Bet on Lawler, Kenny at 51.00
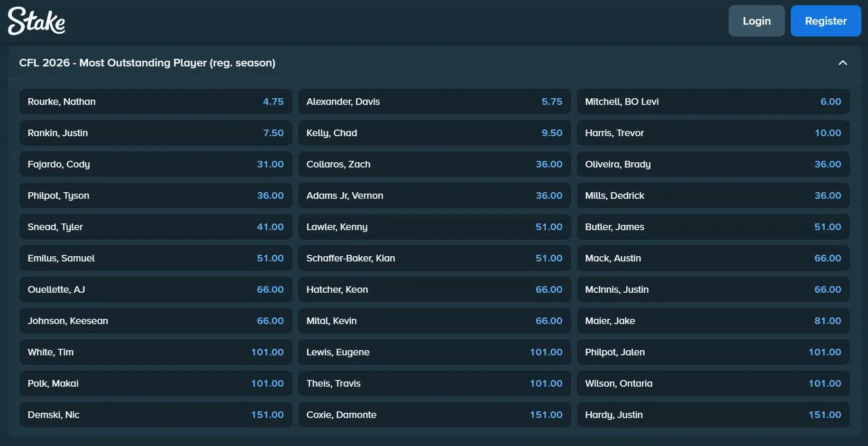The height and width of the screenshot is (446, 868). coord(434,227)
